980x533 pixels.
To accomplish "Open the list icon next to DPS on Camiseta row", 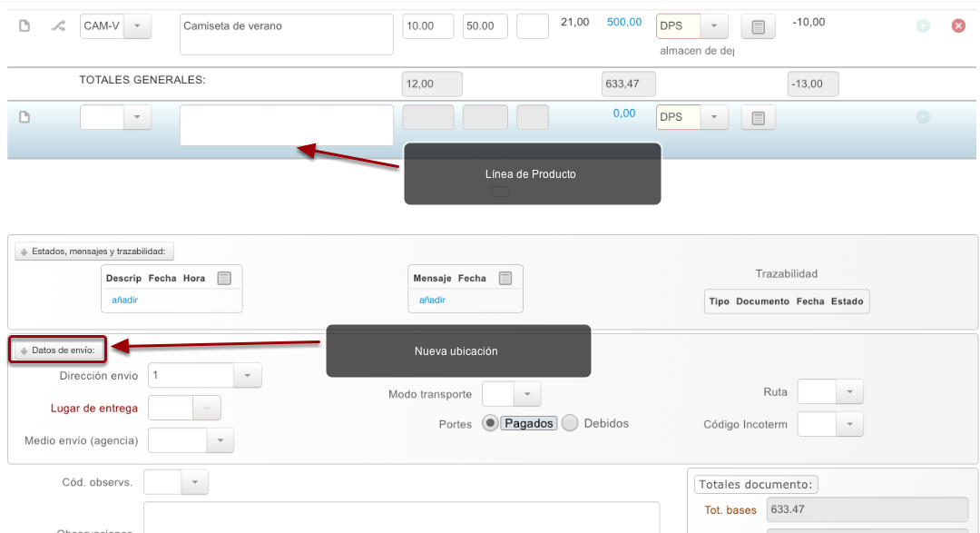I will coord(758,26).
